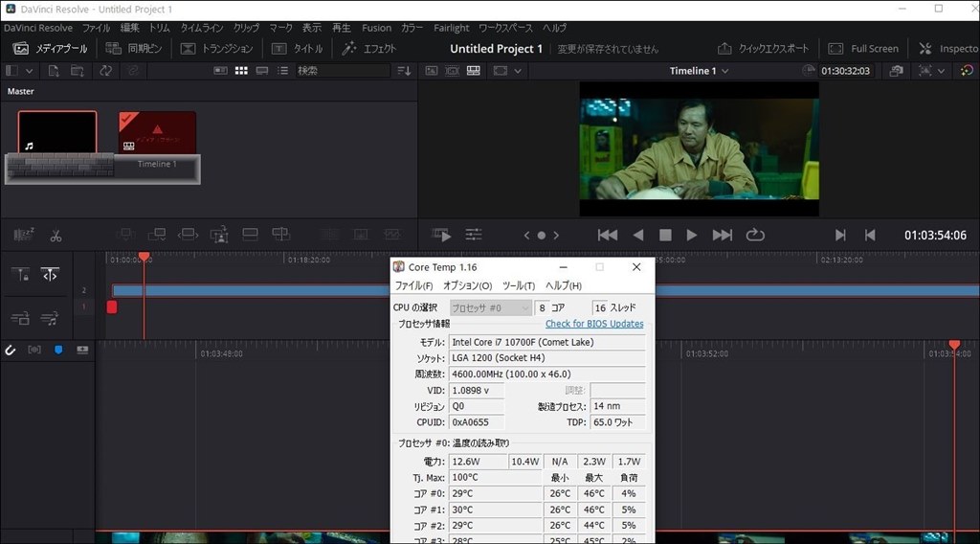Image resolution: width=980 pixels, height=544 pixels.
Task: Open Quick Export (クイックエクスポート)
Action: click(763, 48)
